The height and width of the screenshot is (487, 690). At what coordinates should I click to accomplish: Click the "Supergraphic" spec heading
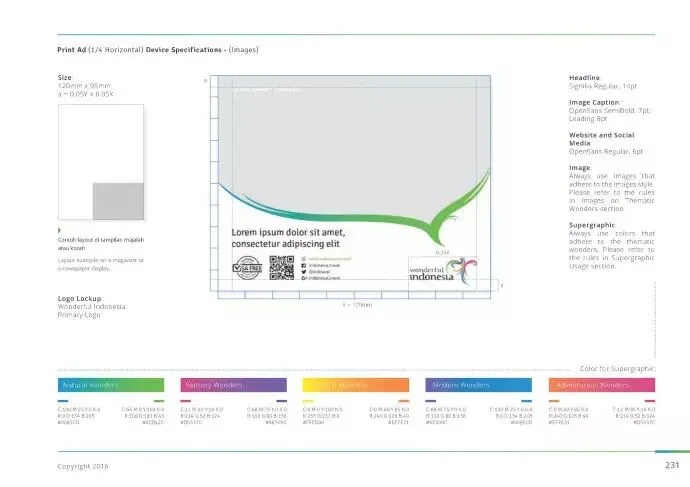[592, 225]
